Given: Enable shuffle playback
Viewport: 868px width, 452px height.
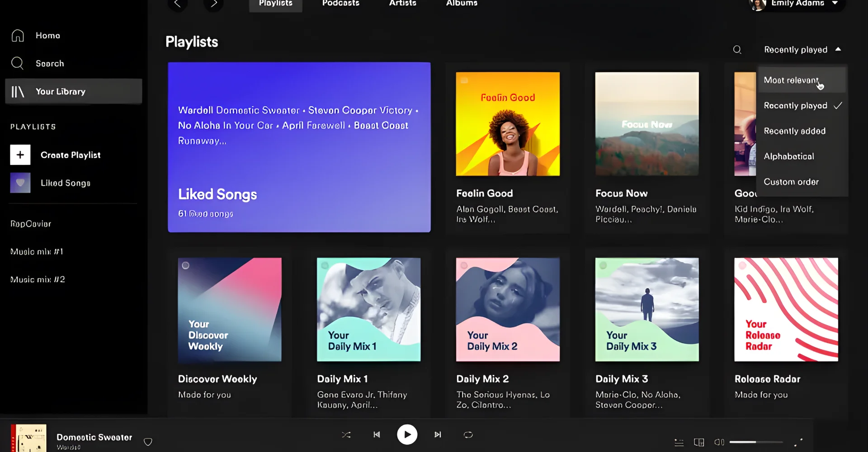Looking at the screenshot, I should coord(346,434).
